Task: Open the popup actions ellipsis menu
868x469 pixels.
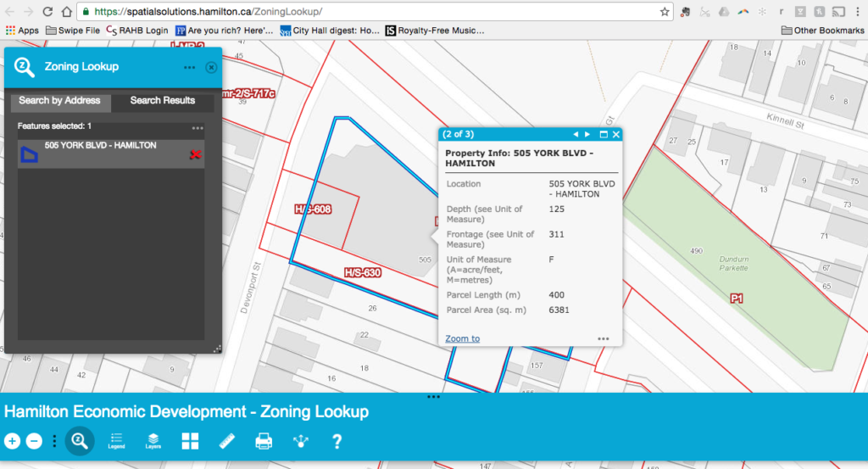Action: tap(604, 339)
